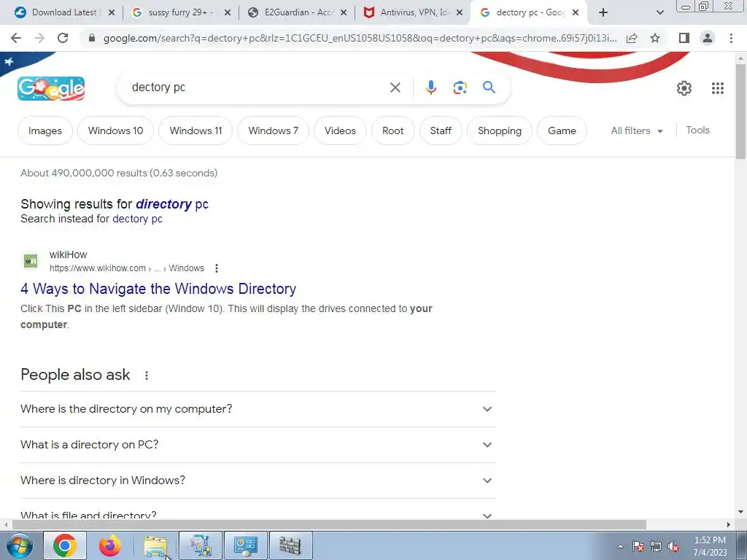Viewport: 747px width, 560px height.
Task: Click the vertical page scrollbar
Action: tap(741, 112)
